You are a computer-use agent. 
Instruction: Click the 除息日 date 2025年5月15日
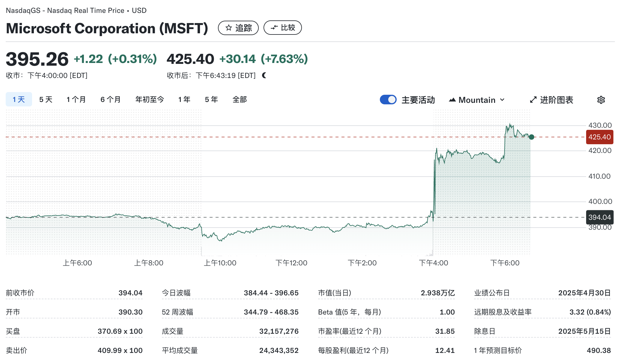(584, 331)
